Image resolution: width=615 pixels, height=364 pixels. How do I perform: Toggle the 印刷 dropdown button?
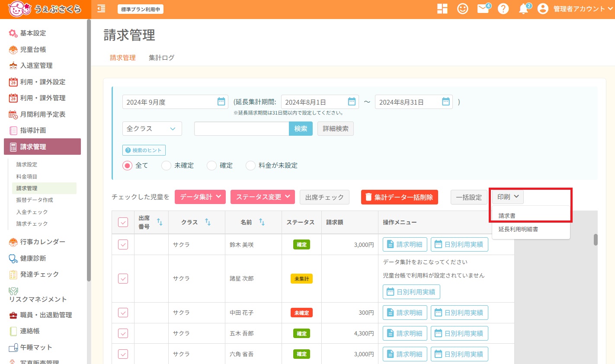point(508,197)
